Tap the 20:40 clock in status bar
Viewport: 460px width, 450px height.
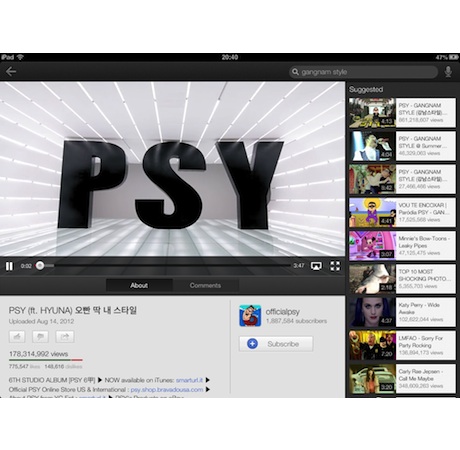pos(230,57)
